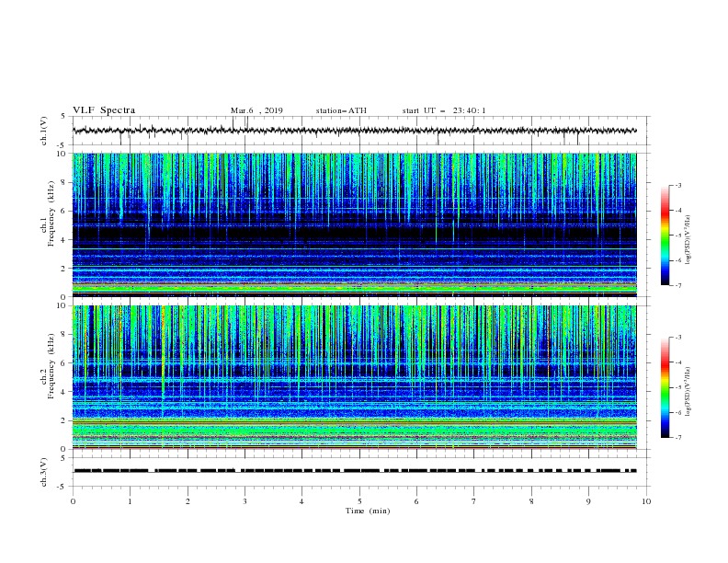Click the ch.1 "Frequency (kHz)" axis label
This screenshot has width=728, height=563.
coord(51,214)
